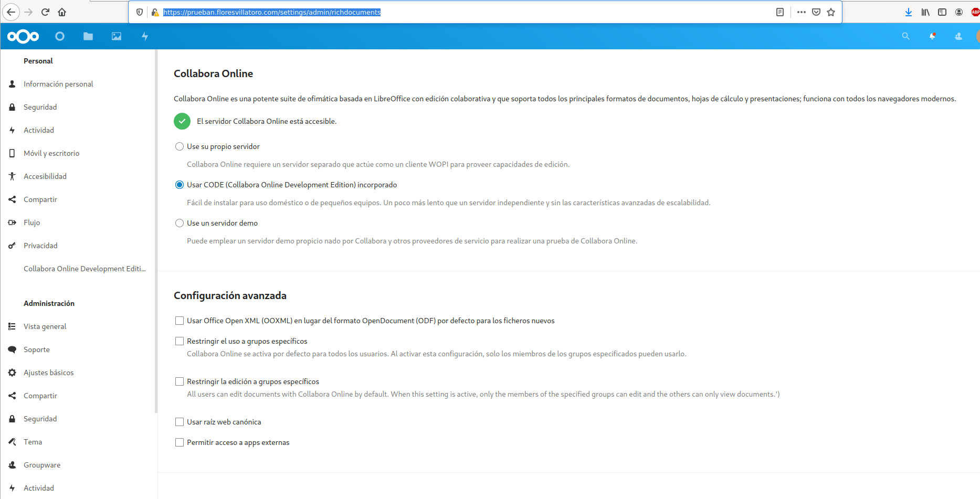
Task: Open the Firefox account icon
Action: (959, 12)
